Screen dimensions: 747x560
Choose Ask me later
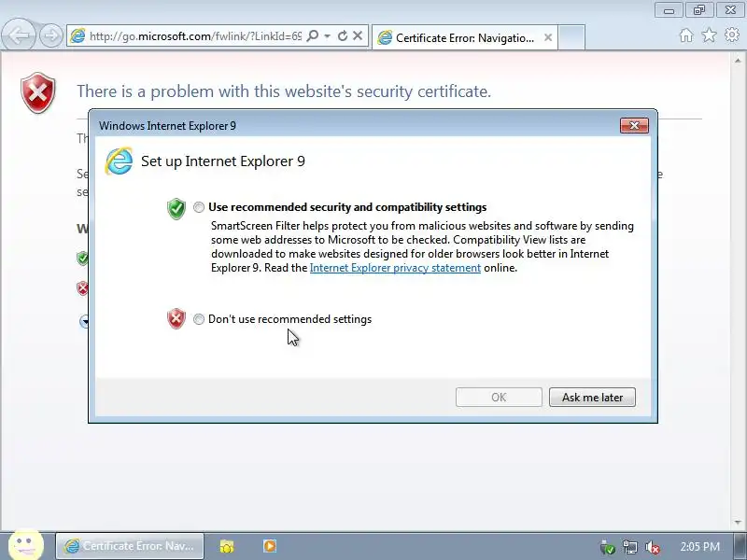(x=592, y=398)
